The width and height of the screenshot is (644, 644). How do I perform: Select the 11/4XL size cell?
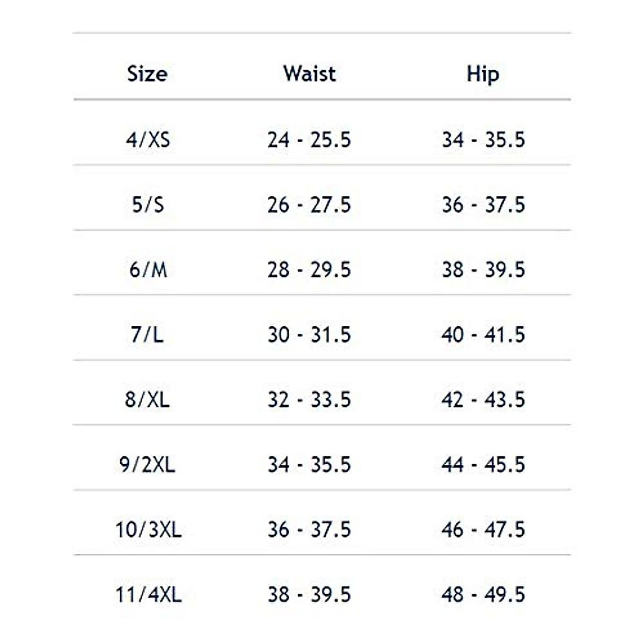(x=148, y=595)
